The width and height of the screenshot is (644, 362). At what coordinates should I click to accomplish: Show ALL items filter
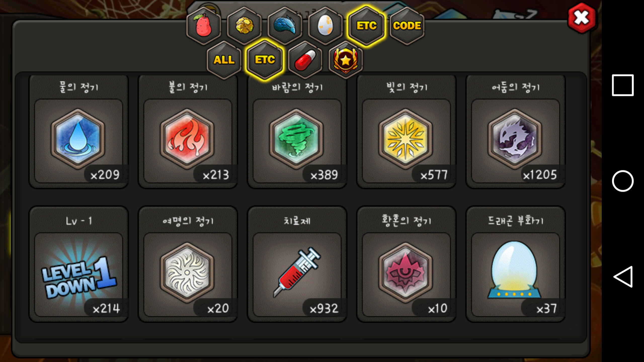[224, 60]
